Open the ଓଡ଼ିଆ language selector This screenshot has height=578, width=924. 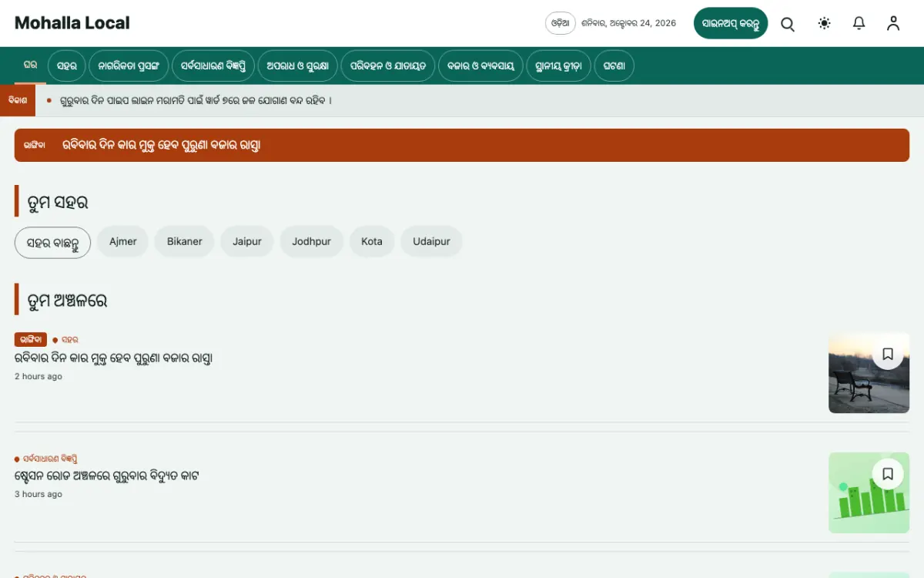point(561,23)
